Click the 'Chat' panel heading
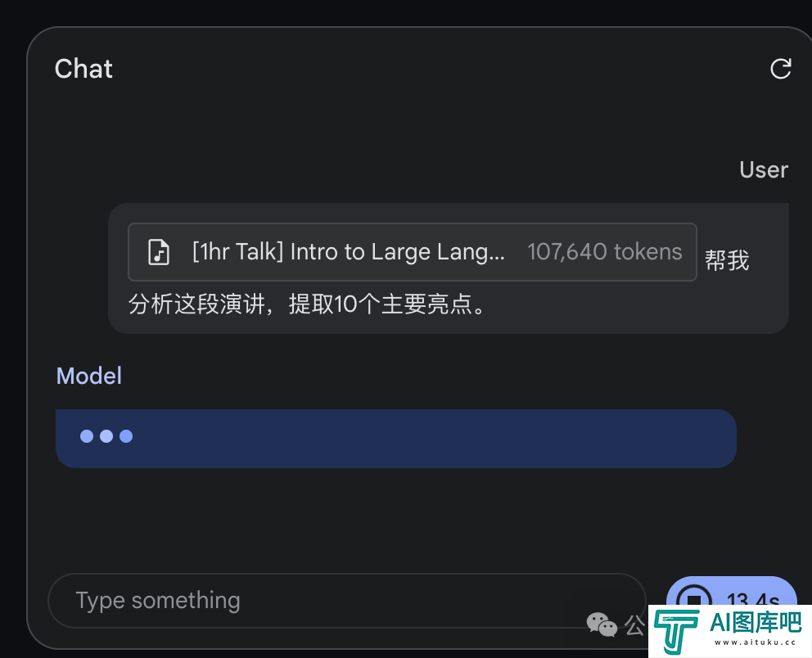The height and width of the screenshot is (658, 812). [x=83, y=69]
